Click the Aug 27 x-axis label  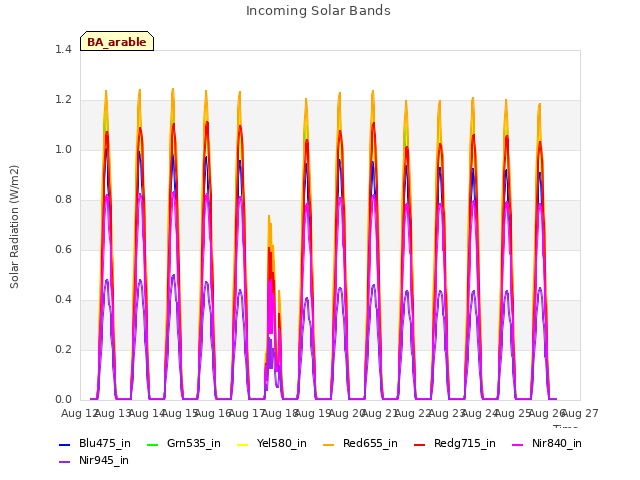coord(580,413)
